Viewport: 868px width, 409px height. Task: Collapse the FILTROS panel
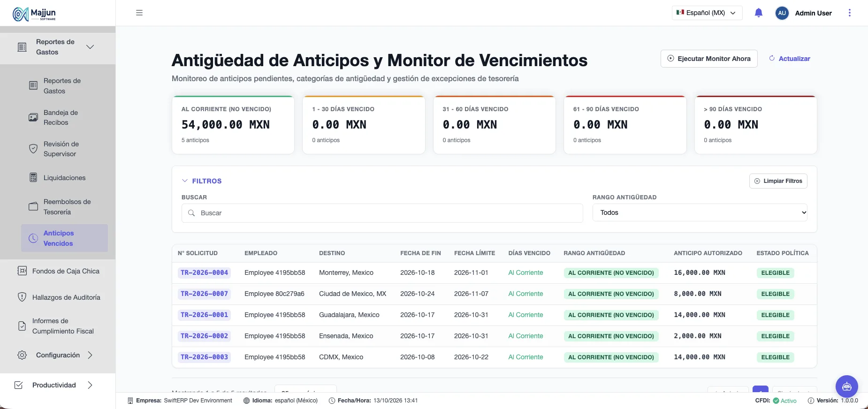coord(202,181)
